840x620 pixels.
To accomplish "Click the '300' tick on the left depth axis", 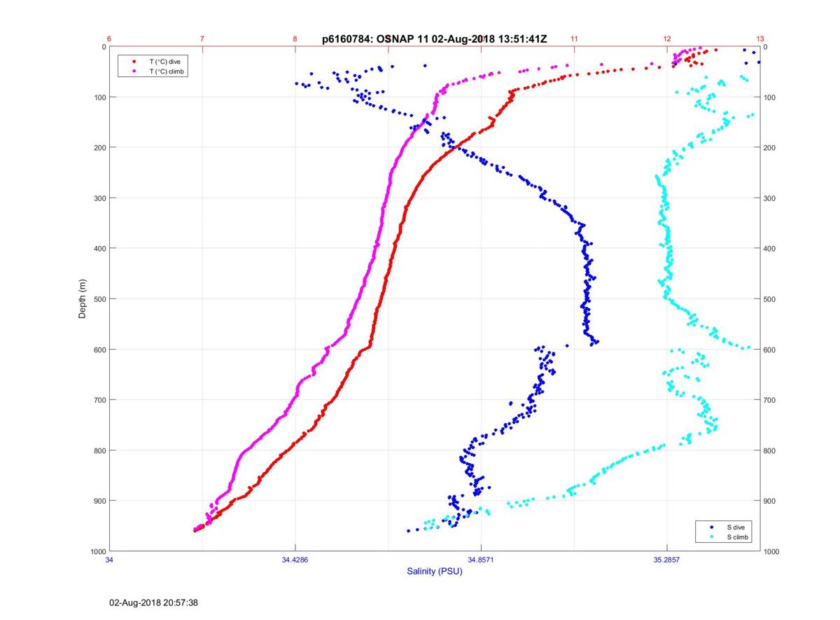I will pos(99,198).
